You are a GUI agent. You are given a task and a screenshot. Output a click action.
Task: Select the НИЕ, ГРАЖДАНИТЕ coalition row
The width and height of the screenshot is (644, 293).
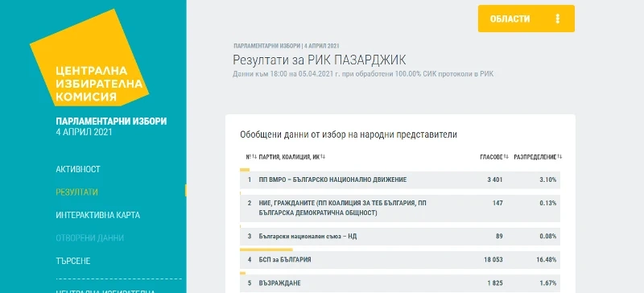click(x=400, y=208)
